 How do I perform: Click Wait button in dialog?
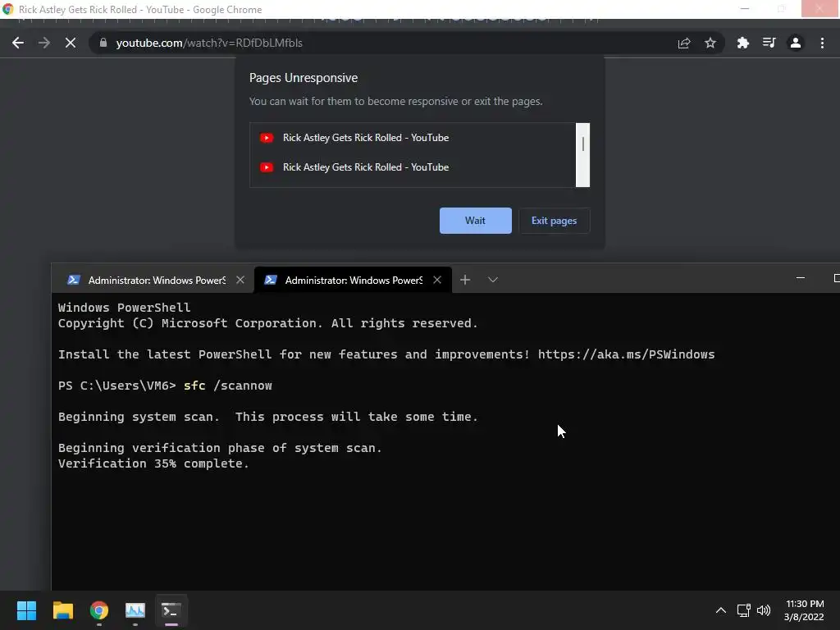tap(475, 221)
